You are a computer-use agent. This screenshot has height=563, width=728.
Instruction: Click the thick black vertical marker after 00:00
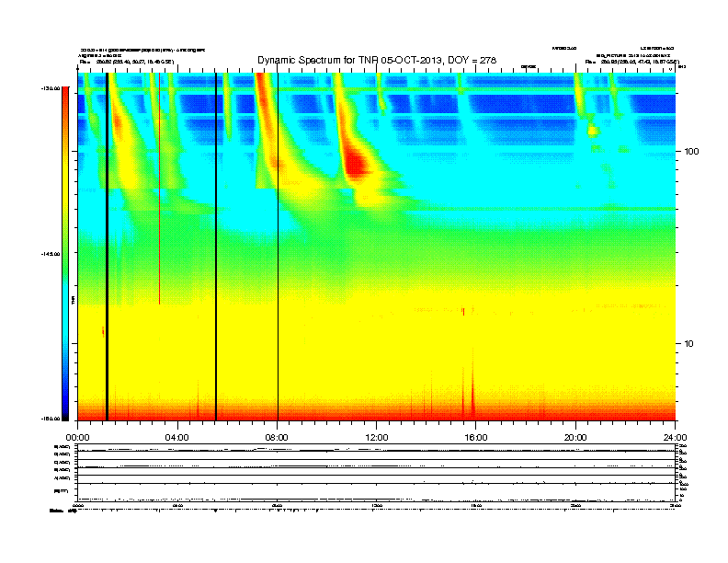pos(107,247)
